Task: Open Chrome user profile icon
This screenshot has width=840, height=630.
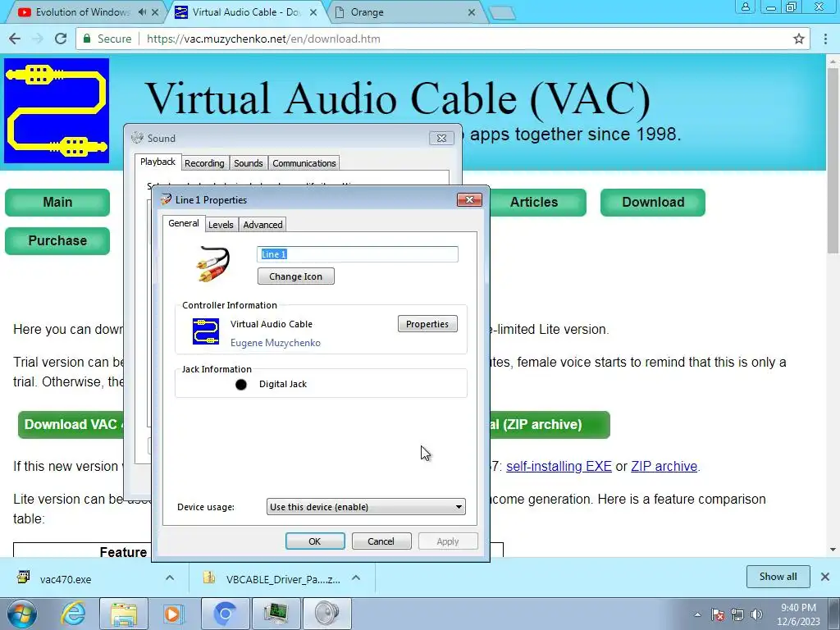Action: (745, 7)
